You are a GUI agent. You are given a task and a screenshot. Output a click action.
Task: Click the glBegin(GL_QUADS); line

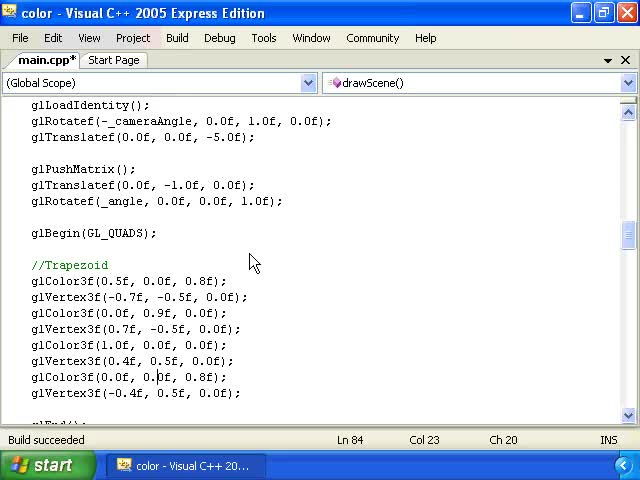click(93, 233)
